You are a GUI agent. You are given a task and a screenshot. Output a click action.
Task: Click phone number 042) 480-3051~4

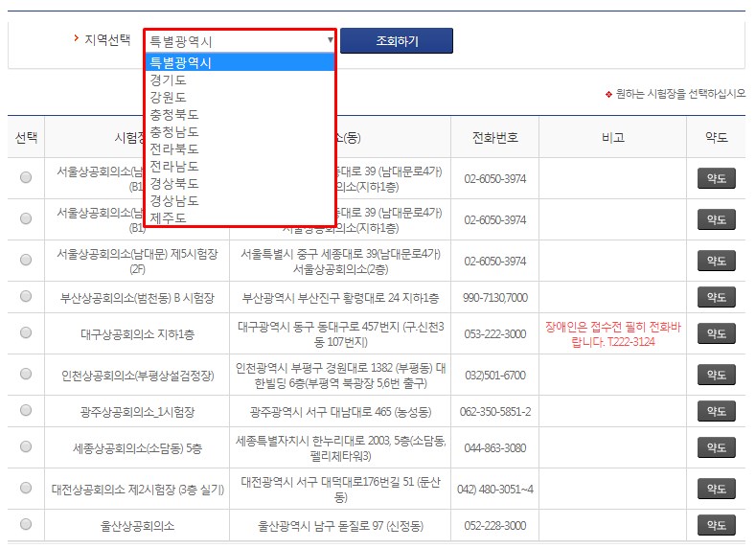click(x=495, y=490)
